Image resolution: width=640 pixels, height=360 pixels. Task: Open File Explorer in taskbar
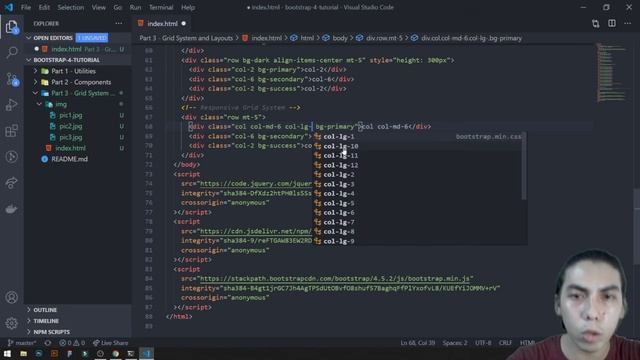23,353
